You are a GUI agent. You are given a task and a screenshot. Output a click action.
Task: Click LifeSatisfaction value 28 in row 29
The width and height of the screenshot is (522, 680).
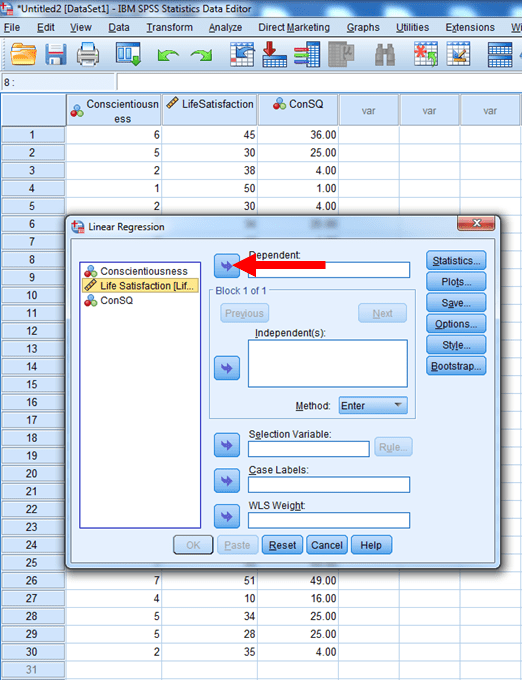pyautogui.click(x=210, y=634)
